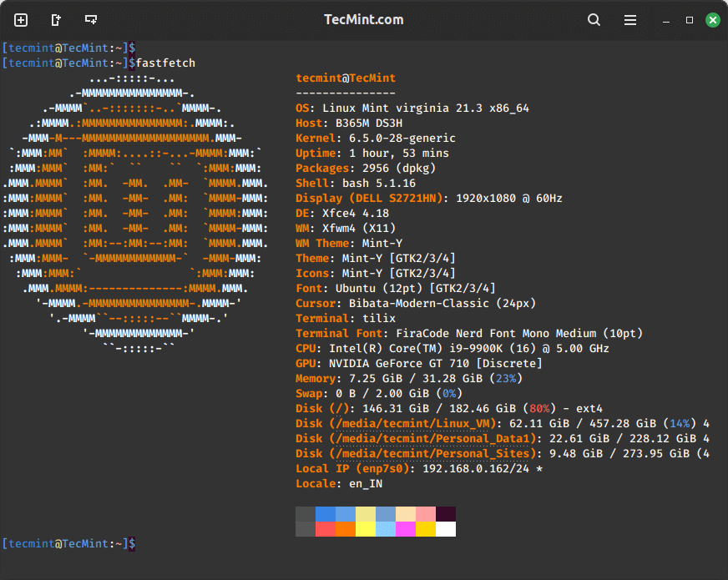Click WM Theme Mint-Y line
The width and height of the screenshot is (728, 580).
pos(349,244)
